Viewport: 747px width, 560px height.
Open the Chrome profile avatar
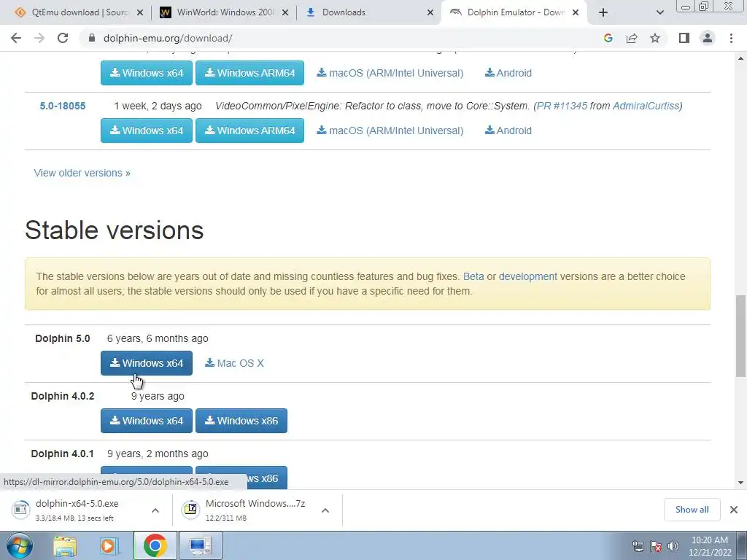click(708, 38)
